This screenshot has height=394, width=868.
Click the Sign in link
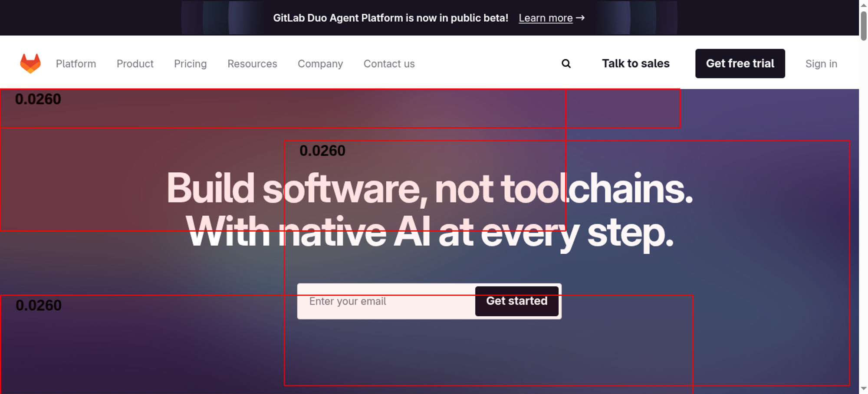[821, 64]
